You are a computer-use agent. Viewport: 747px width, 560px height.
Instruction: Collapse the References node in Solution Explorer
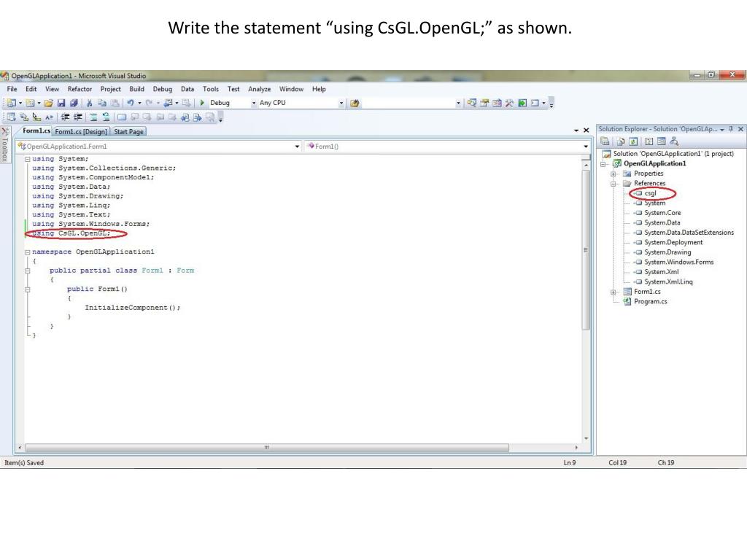[614, 184]
